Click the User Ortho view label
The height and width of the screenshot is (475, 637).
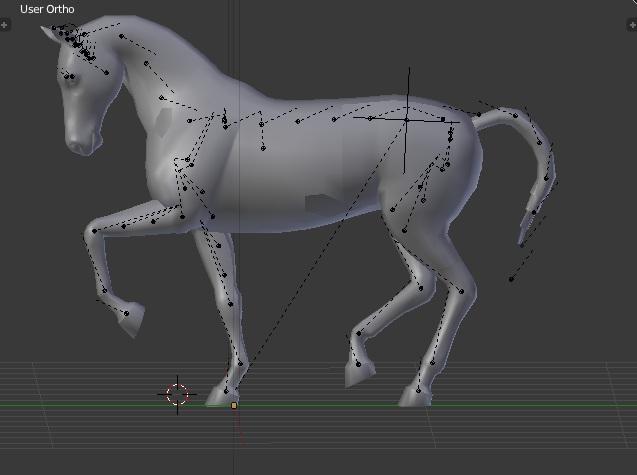[47, 9]
